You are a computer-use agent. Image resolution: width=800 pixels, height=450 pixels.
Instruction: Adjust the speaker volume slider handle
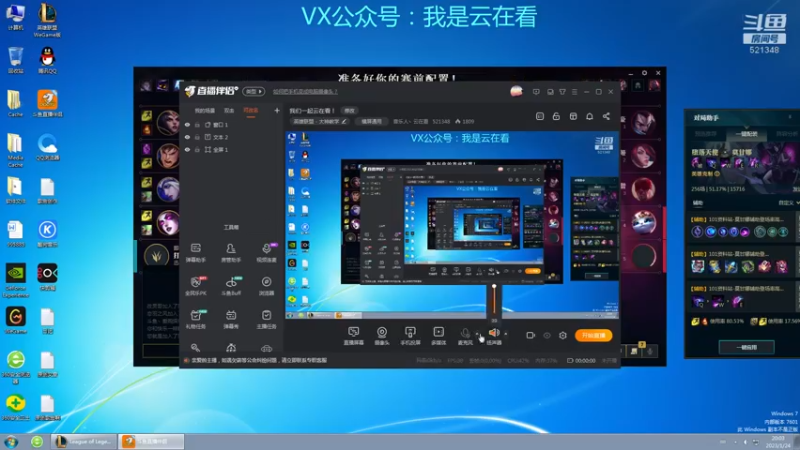pos(494,287)
